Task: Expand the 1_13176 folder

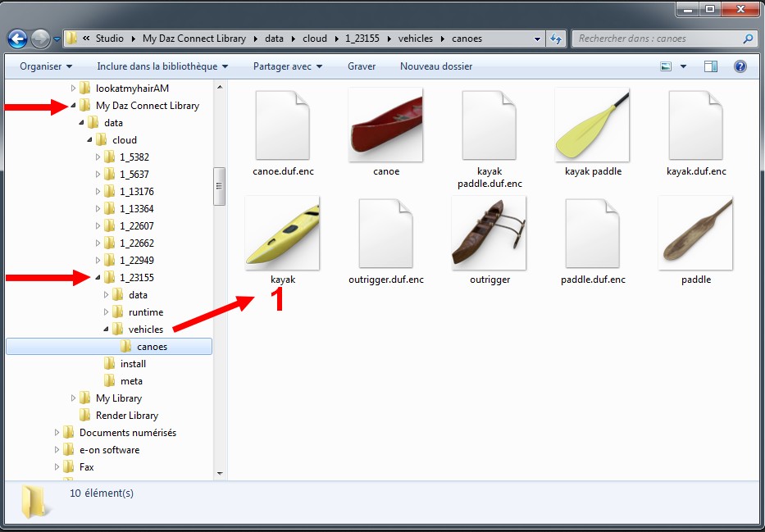Action: [98, 192]
